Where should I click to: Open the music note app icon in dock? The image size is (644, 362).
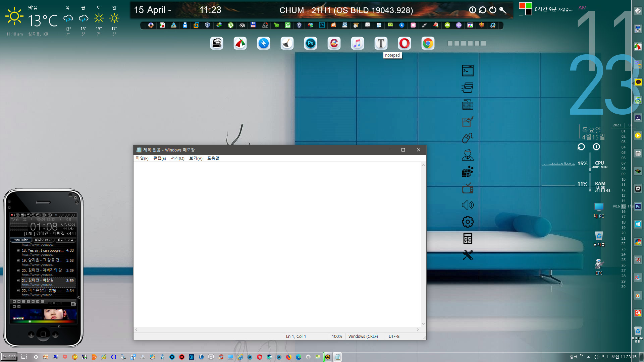[357, 43]
